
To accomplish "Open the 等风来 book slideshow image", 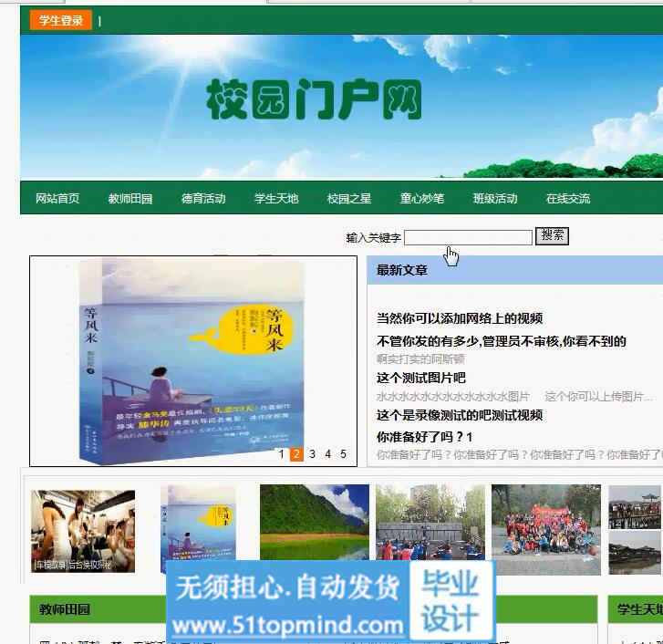I will pos(193,360).
